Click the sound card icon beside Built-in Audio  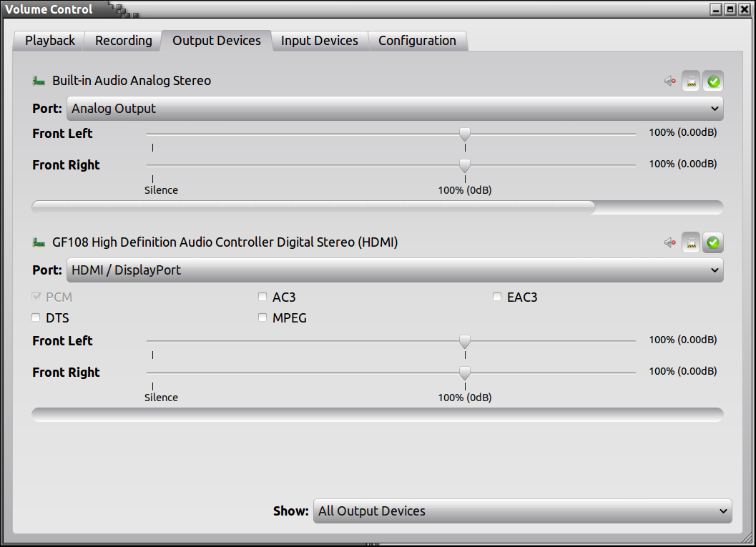39,81
